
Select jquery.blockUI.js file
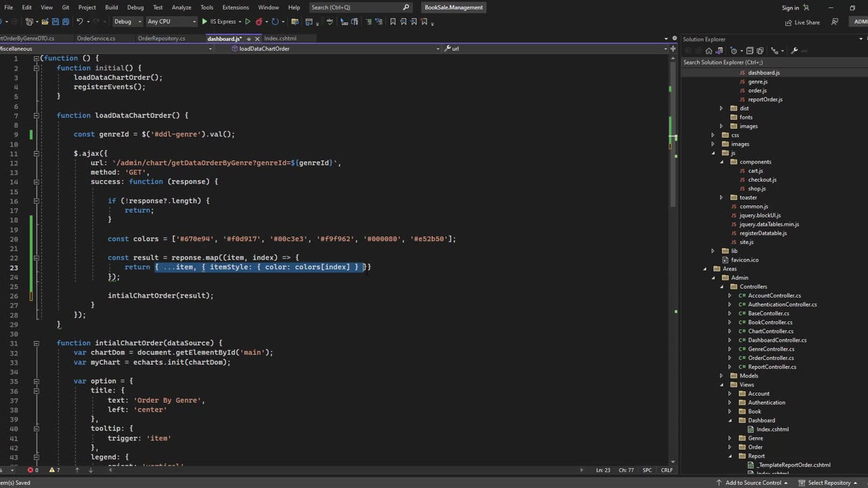pyautogui.click(x=759, y=216)
